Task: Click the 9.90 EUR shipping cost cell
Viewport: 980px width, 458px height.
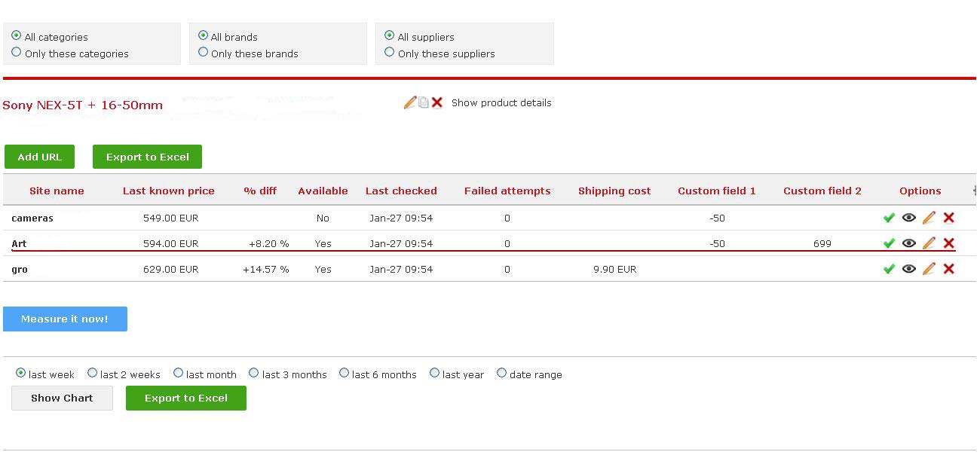Action: click(x=614, y=269)
